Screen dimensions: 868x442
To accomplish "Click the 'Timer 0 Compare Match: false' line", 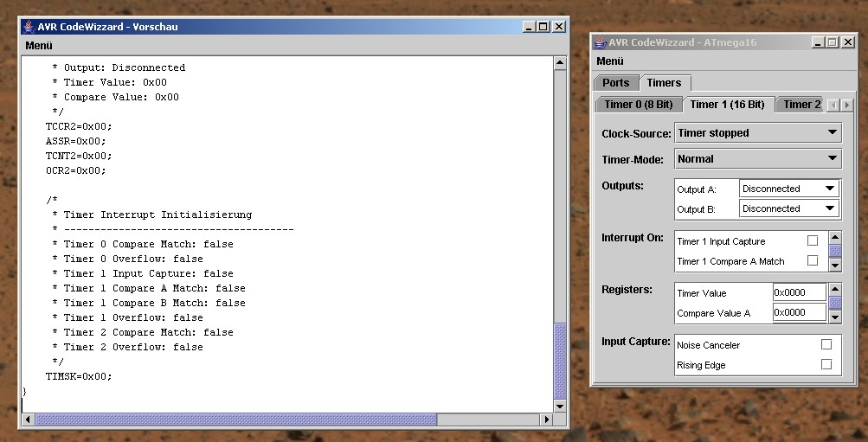I will click(143, 244).
